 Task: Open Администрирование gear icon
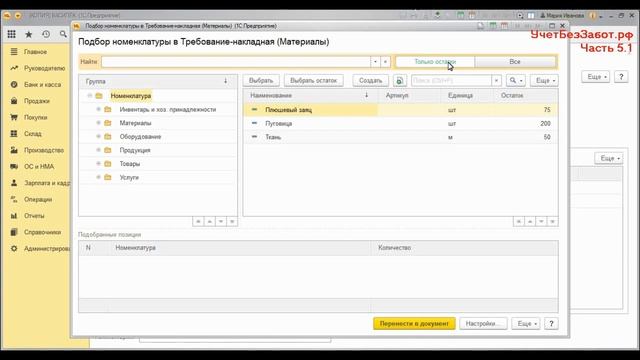(14, 248)
